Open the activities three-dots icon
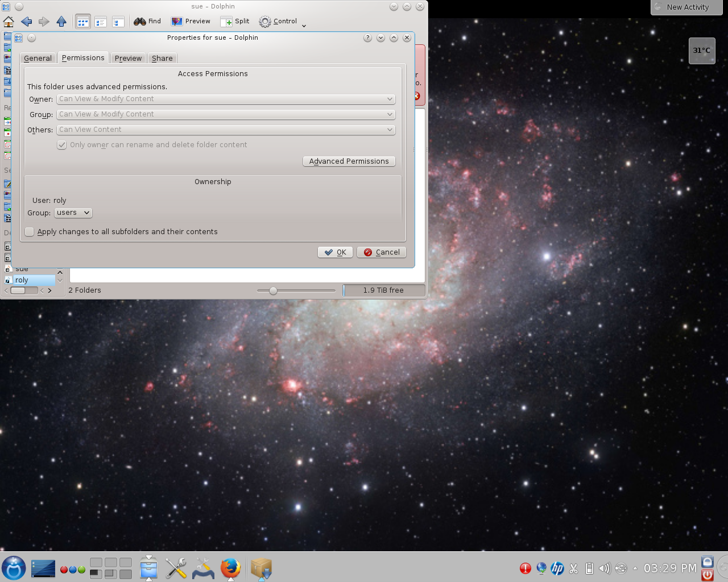This screenshot has width=728, height=582. (73, 569)
